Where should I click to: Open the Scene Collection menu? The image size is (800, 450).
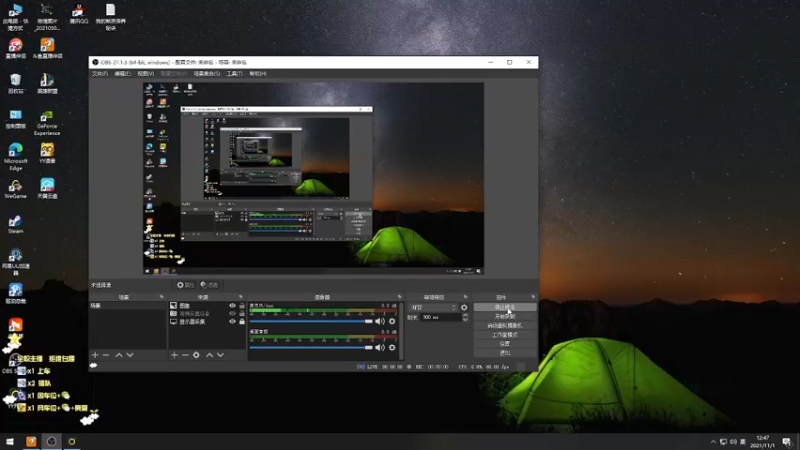pos(207,74)
